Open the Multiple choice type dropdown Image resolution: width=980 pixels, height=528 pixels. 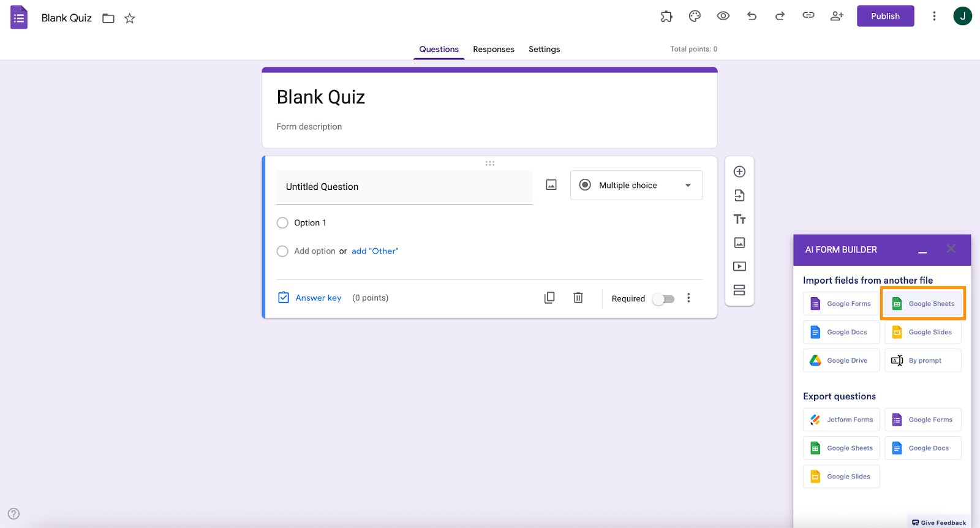[x=636, y=185]
